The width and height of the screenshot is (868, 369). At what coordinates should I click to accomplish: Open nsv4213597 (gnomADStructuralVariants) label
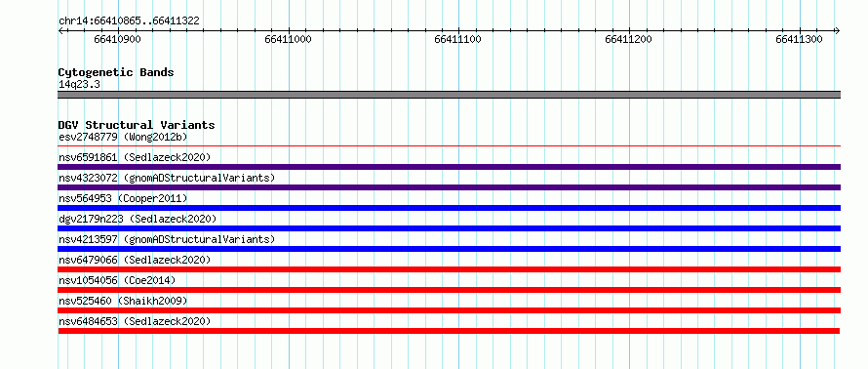(x=167, y=239)
